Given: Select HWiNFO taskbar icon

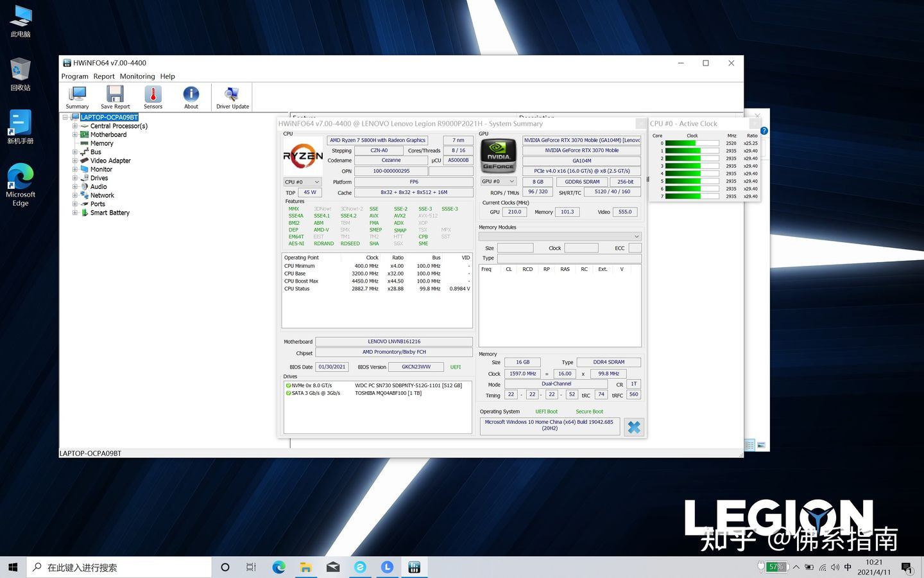Looking at the screenshot, I should pyautogui.click(x=414, y=567).
